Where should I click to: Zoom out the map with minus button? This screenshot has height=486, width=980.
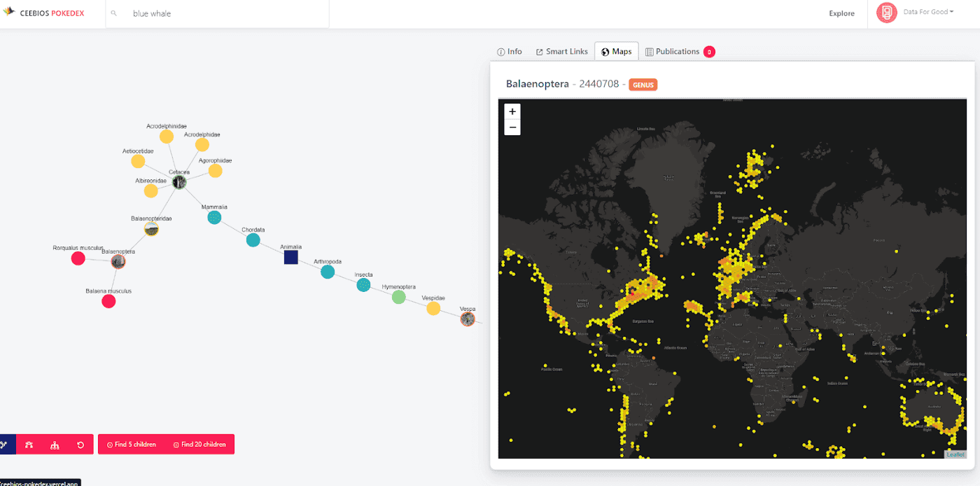[x=512, y=127]
